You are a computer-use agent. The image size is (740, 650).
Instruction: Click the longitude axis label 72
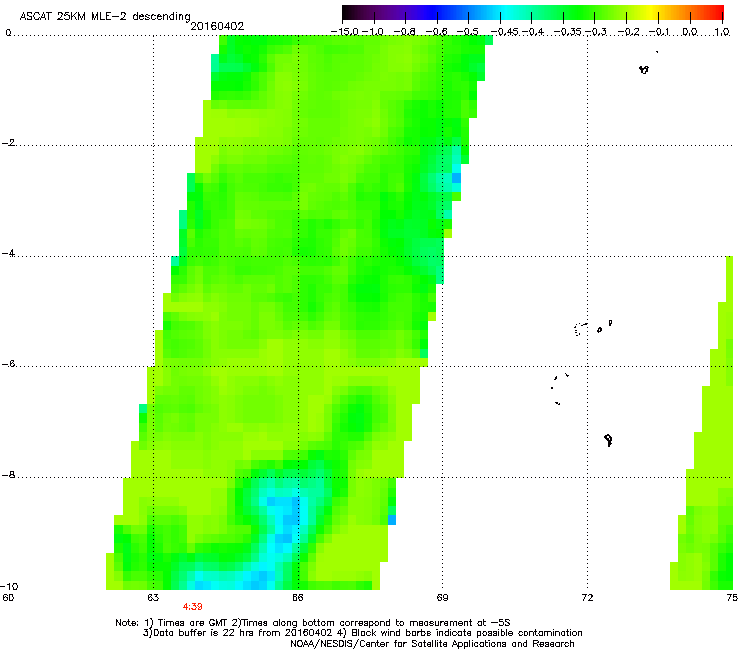[587, 598]
